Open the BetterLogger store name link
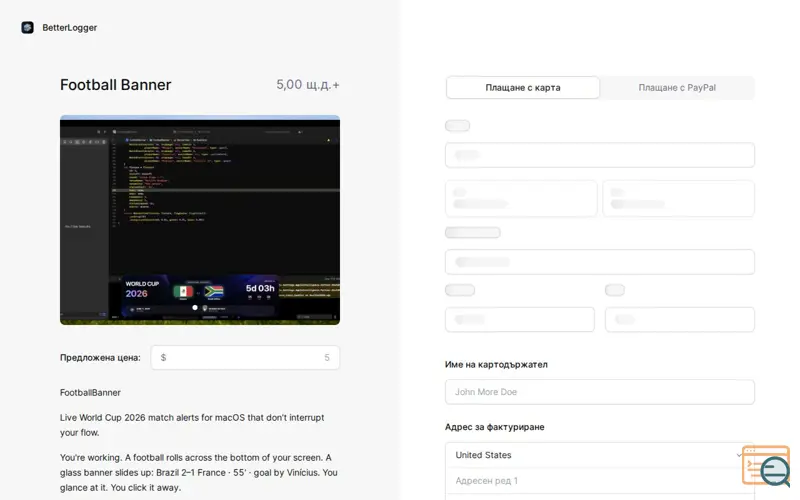800x500 pixels. click(69, 28)
